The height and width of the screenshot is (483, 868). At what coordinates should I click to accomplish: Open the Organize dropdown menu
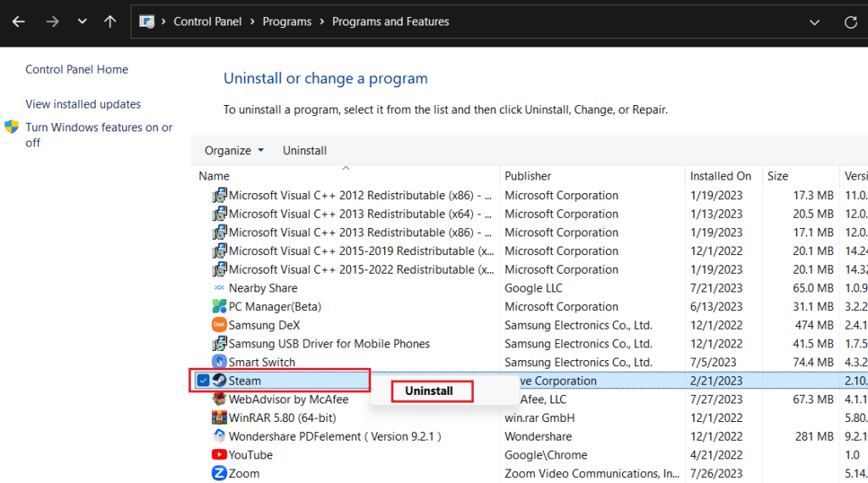click(x=234, y=151)
